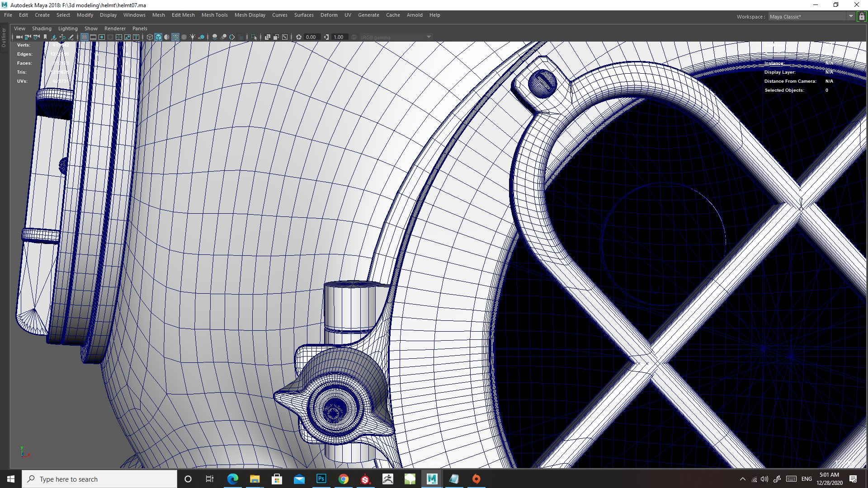Open the Windows Start menu

(11, 479)
